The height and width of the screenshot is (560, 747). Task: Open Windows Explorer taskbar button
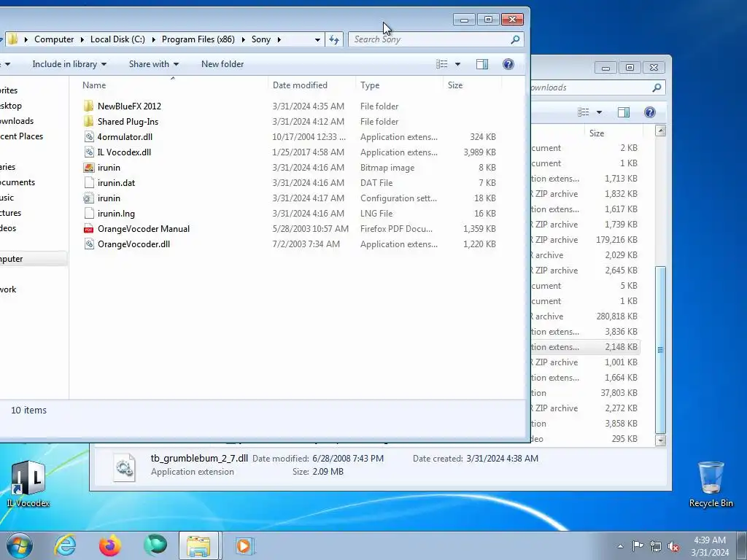tap(198, 545)
